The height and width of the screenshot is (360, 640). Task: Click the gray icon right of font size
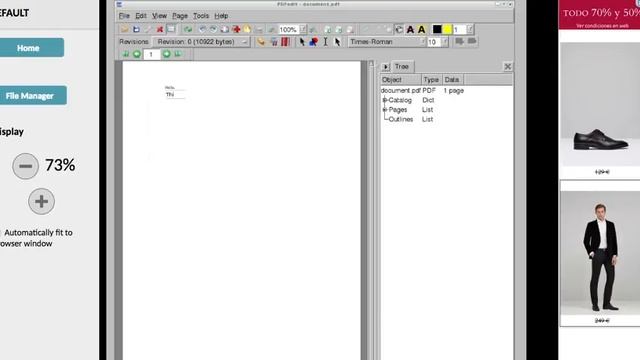tap(460, 41)
